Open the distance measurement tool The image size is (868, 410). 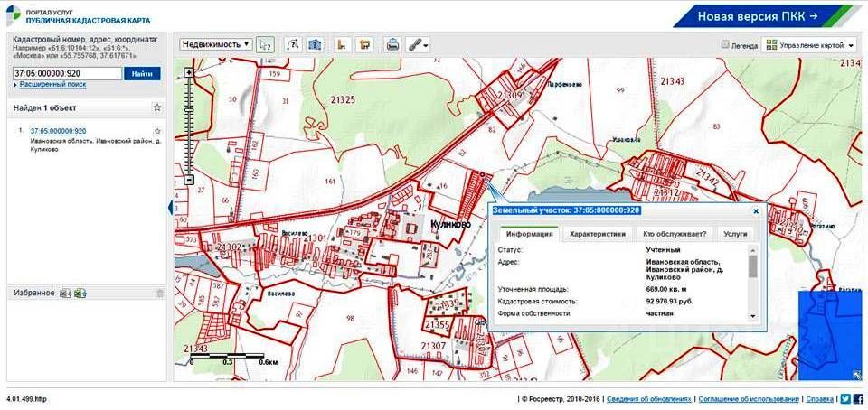click(x=293, y=45)
